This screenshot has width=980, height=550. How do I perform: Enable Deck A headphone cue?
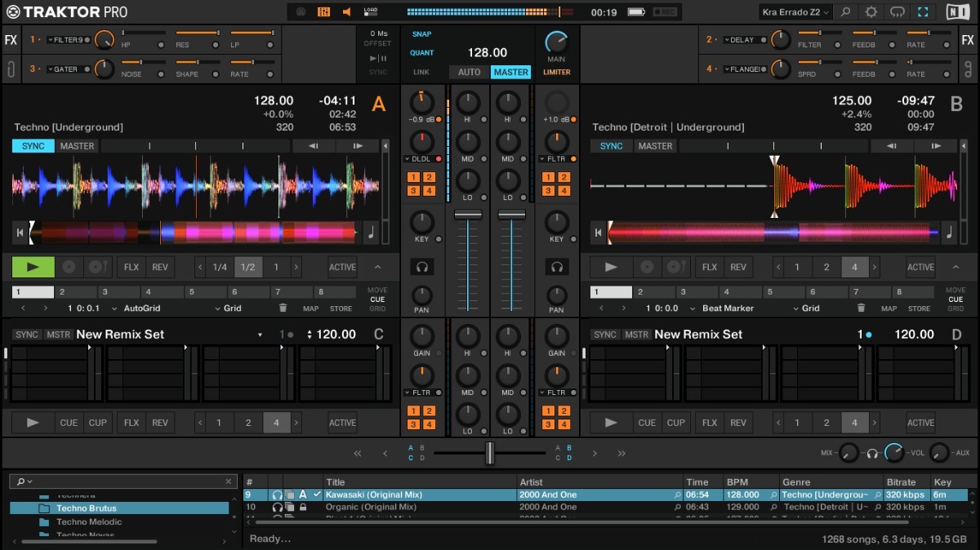(x=422, y=267)
